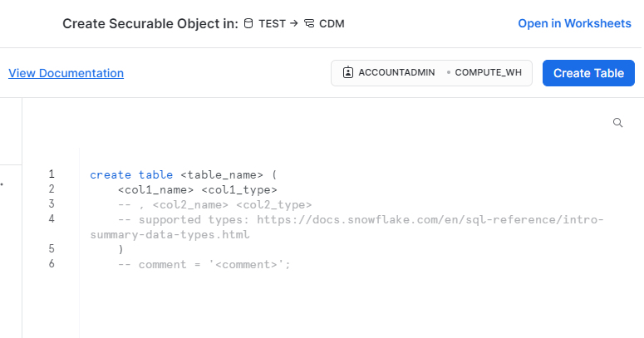Click the ACCOUNTADMIN role badge icon
This screenshot has width=644, height=338.
coord(348,73)
